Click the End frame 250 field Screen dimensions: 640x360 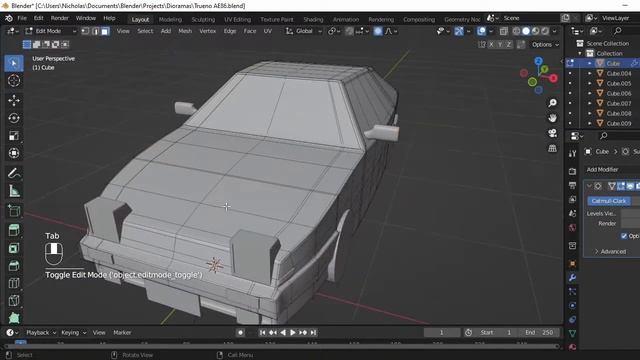point(539,333)
